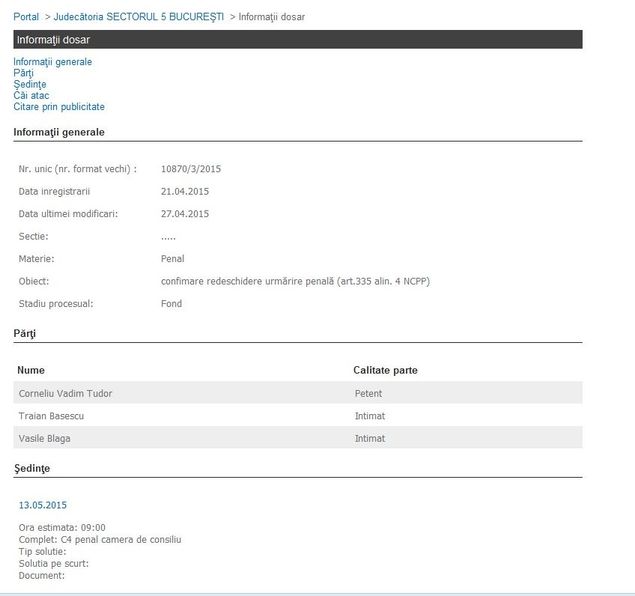Click the Nume column header
635x596 pixels.
(x=31, y=370)
